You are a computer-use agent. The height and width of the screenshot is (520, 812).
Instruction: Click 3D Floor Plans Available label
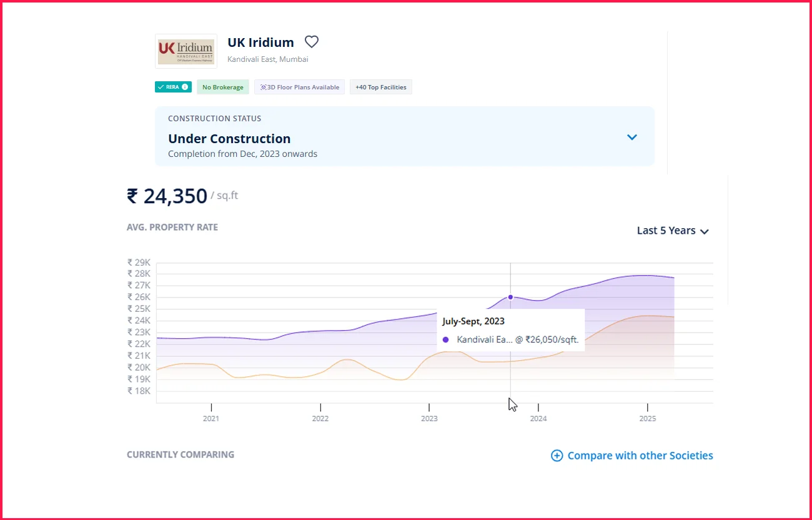(x=304, y=87)
